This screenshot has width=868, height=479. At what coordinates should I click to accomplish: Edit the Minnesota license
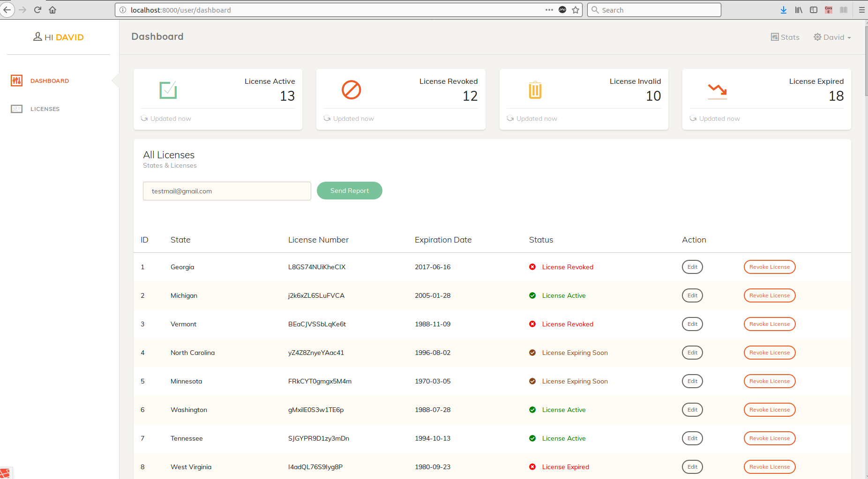click(692, 381)
